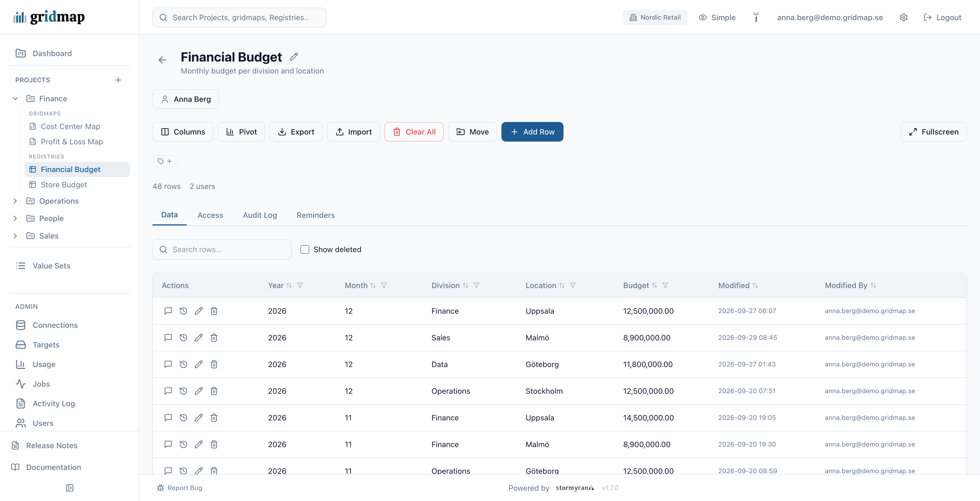Image resolution: width=980 pixels, height=501 pixels.
Task: Open the Reminders tab
Action: (x=316, y=215)
